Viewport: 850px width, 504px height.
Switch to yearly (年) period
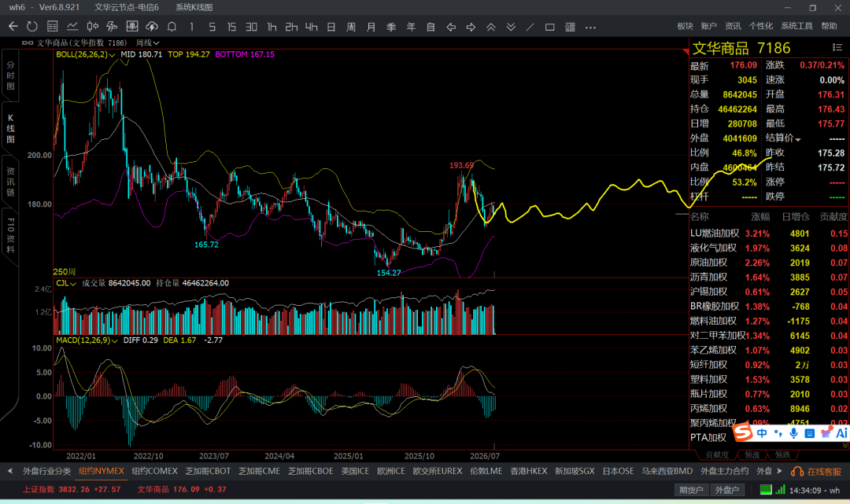tap(411, 27)
